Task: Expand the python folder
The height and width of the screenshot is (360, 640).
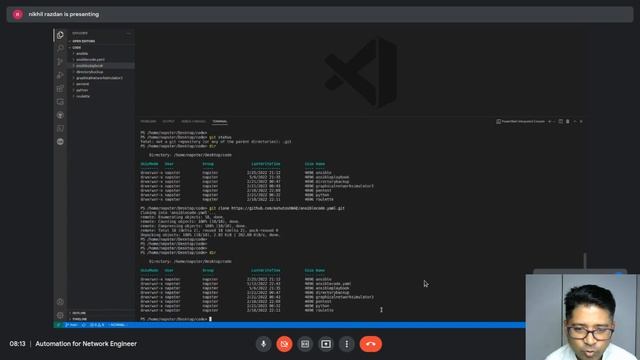Action: point(101,90)
